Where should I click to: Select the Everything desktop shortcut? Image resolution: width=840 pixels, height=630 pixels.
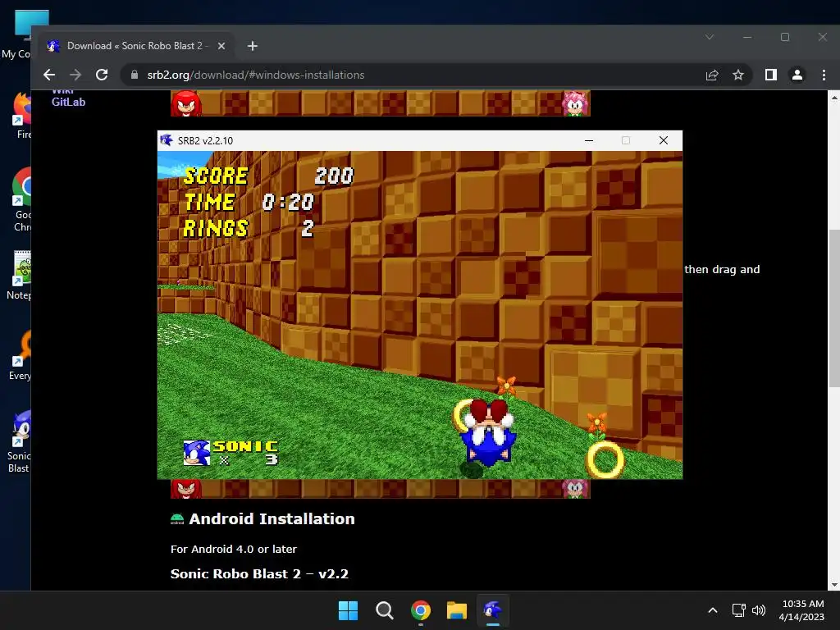coord(21,354)
